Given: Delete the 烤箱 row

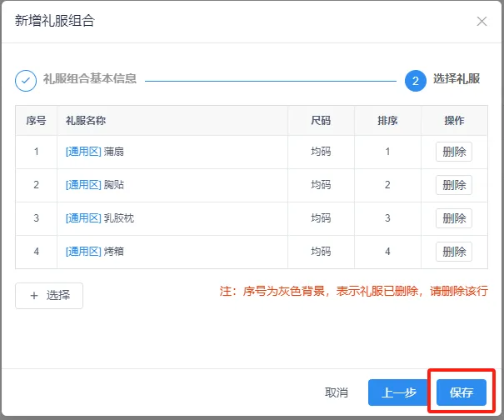Looking at the screenshot, I should coord(453,252).
